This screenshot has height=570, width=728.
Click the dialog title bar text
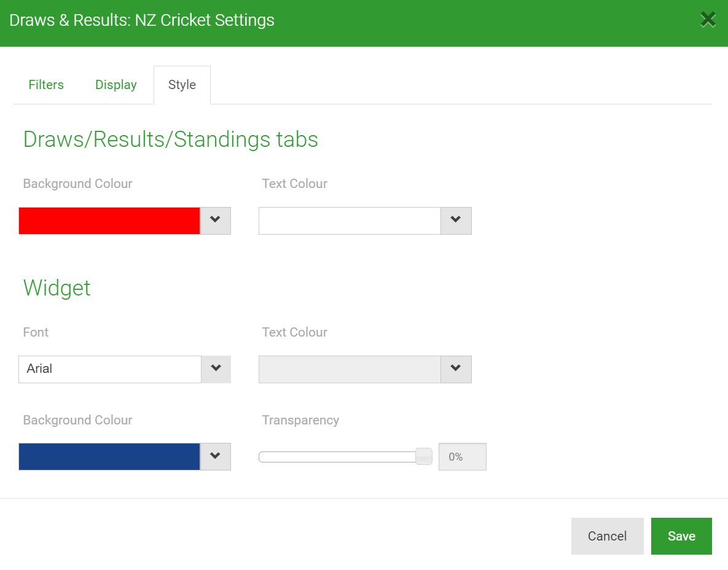(x=142, y=20)
